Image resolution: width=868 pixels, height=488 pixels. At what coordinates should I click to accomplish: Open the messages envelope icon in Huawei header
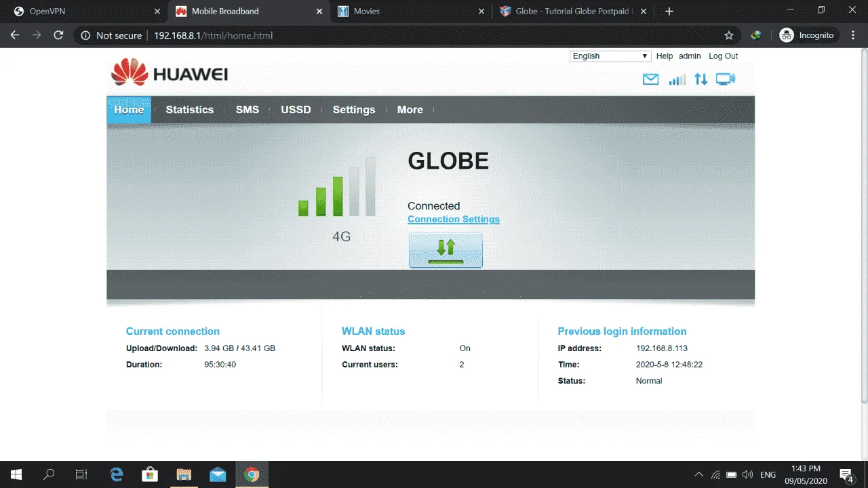650,79
